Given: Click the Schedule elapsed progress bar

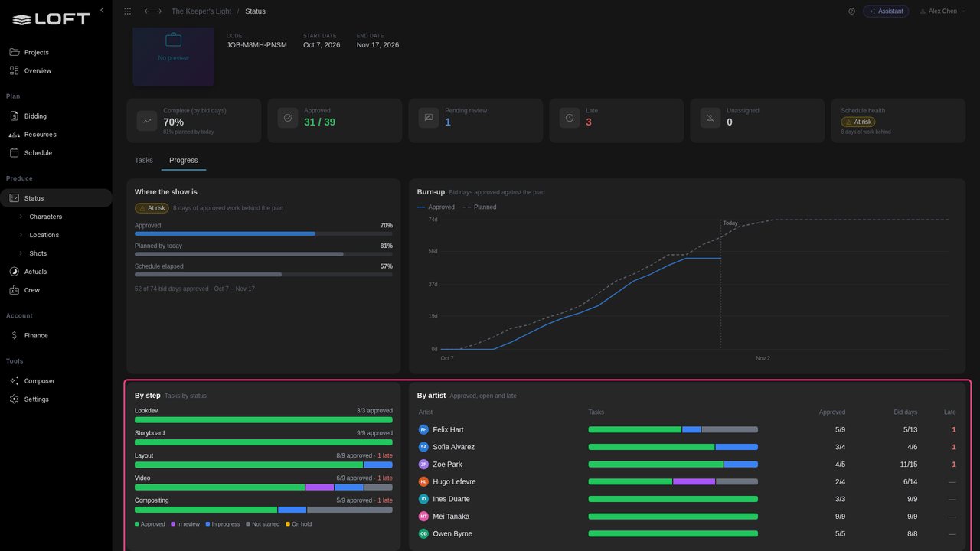Looking at the screenshot, I should [263, 274].
